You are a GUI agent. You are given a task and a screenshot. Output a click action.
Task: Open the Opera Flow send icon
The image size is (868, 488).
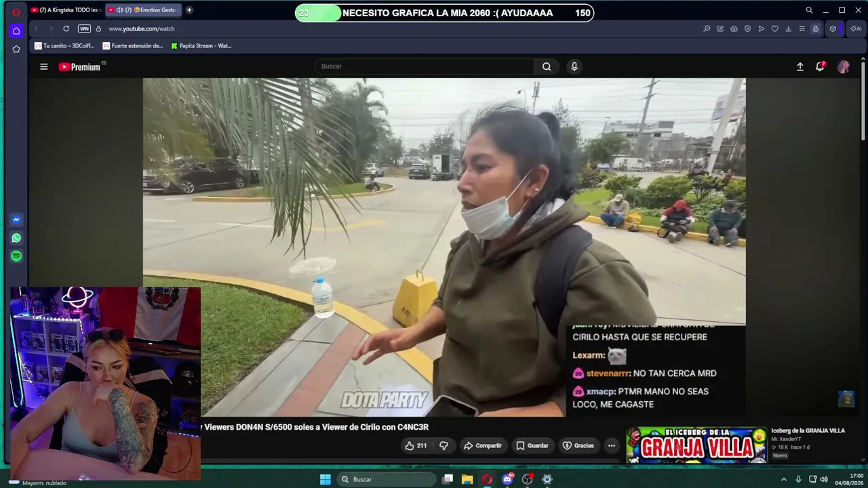coord(761,28)
